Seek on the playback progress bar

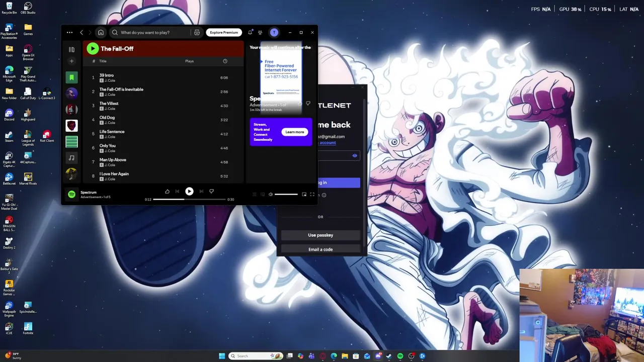click(x=189, y=199)
